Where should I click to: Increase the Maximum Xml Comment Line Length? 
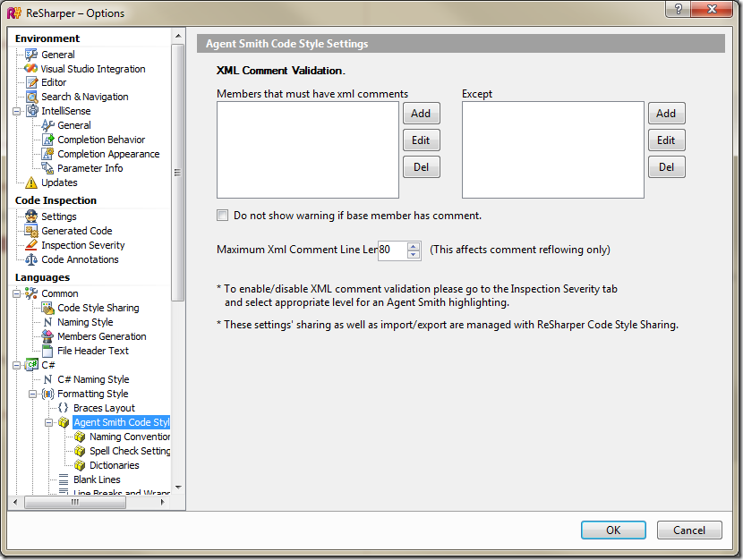pyautogui.click(x=414, y=246)
